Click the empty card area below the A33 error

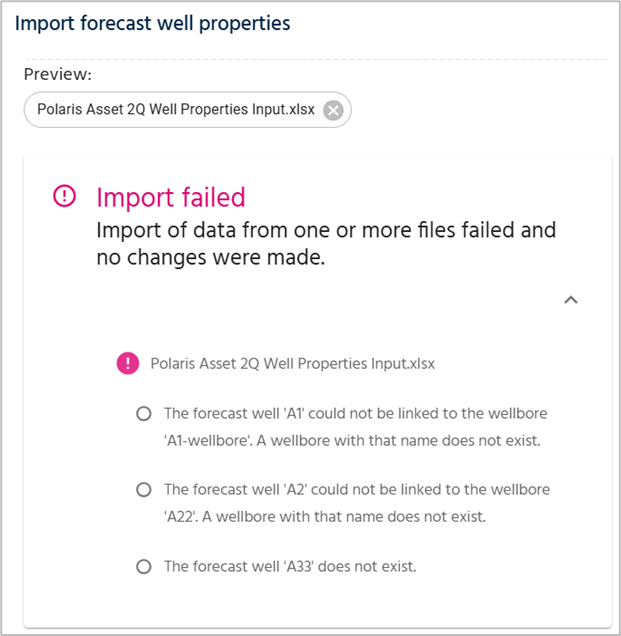click(316, 600)
